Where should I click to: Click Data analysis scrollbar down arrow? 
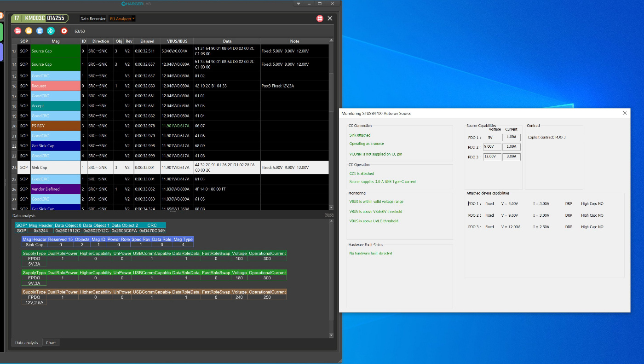click(331, 335)
